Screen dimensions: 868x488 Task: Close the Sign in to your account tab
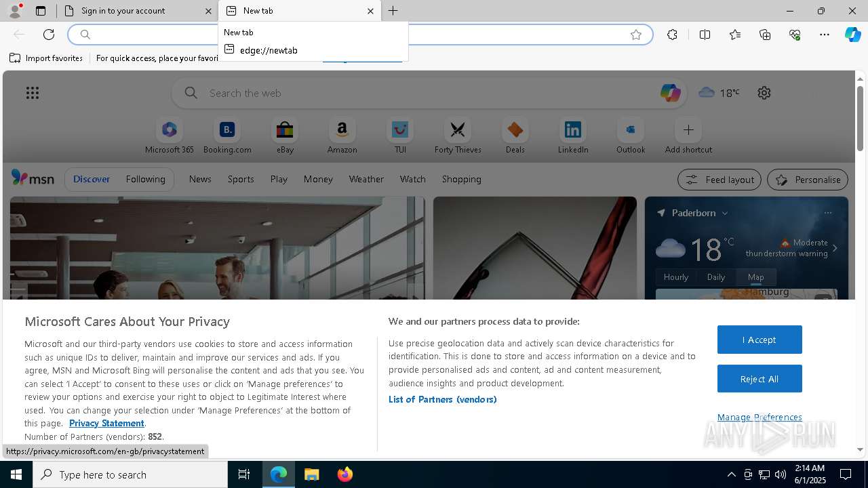click(x=208, y=11)
